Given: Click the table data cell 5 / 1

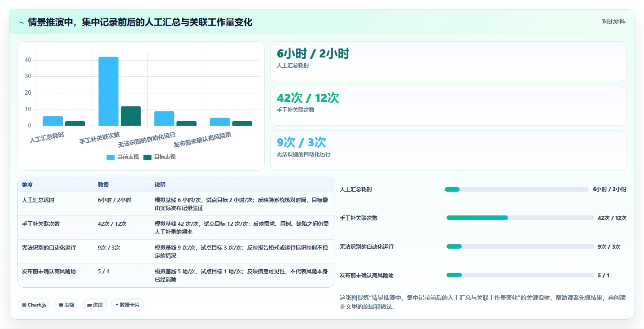Looking at the screenshot, I should (104, 272).
